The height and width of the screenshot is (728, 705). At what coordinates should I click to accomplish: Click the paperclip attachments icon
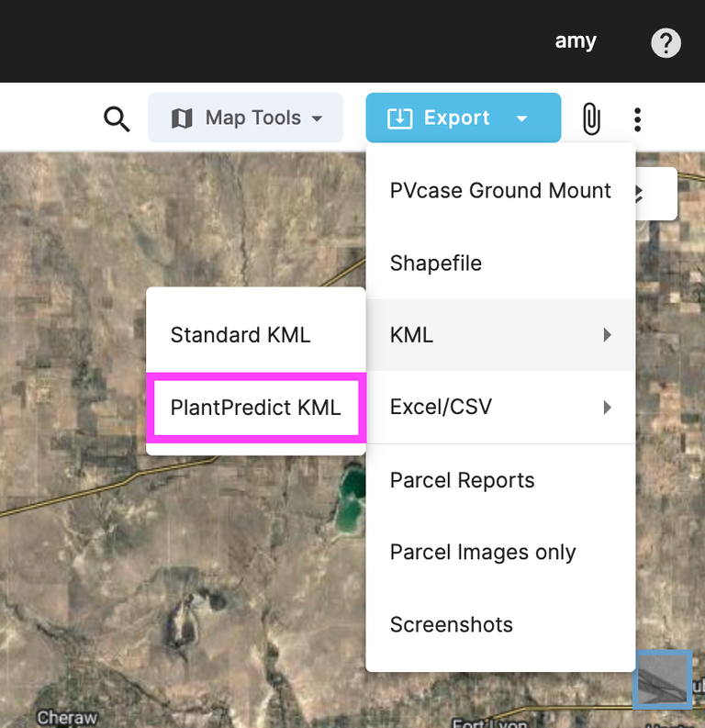pos(591,118)
